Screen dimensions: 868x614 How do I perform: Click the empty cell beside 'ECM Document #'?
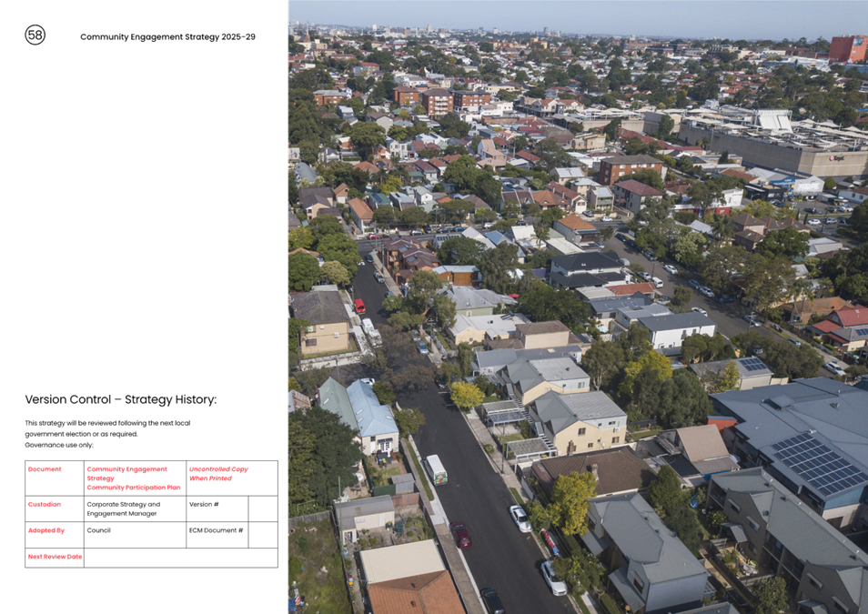click(263, 535)
